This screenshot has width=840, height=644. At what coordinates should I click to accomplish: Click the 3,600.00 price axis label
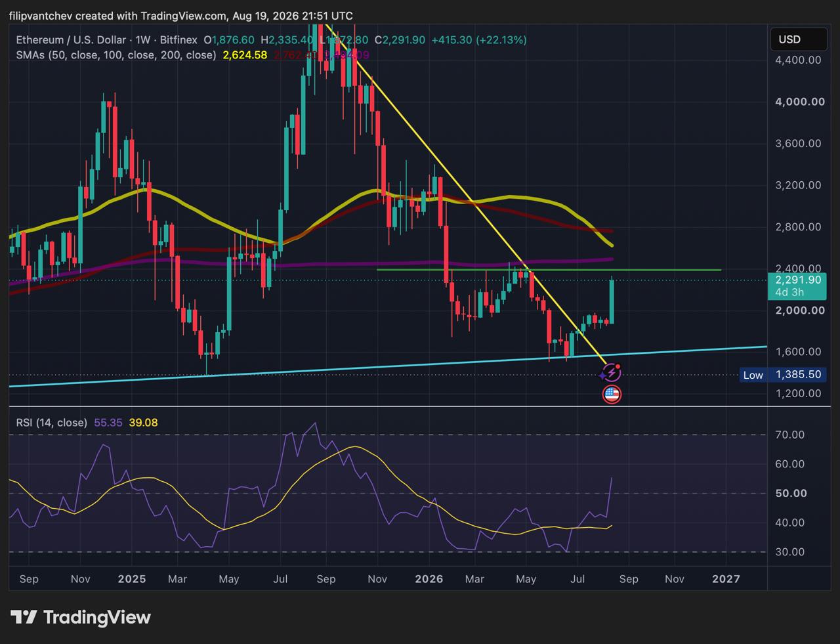[x=798, y=143]
